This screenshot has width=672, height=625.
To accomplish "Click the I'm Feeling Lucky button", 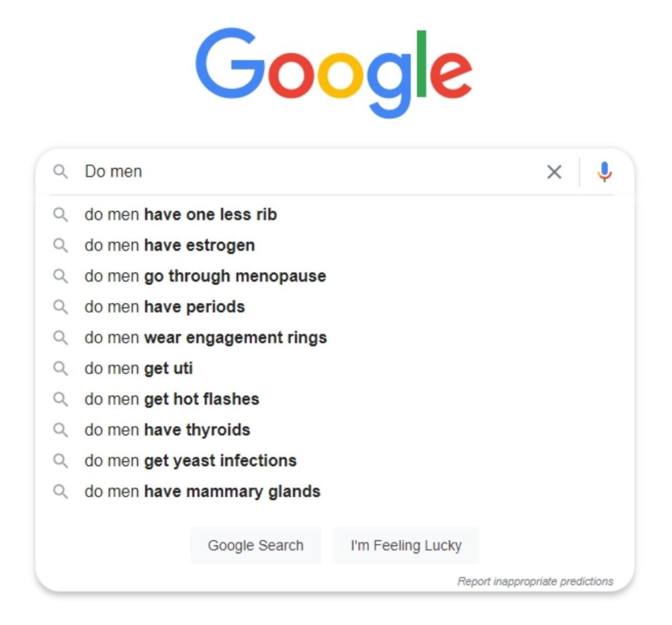I will pos(406,545).
